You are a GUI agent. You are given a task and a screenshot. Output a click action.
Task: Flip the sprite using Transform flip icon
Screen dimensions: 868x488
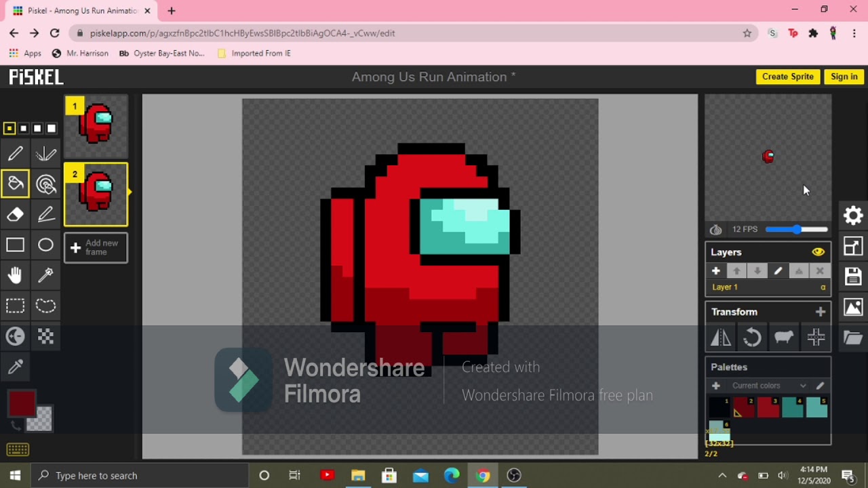720,338
